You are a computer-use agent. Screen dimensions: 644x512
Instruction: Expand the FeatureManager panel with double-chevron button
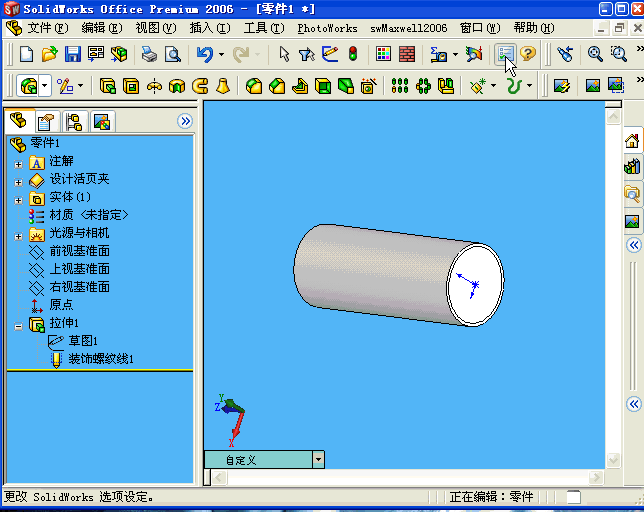(185, 121)
